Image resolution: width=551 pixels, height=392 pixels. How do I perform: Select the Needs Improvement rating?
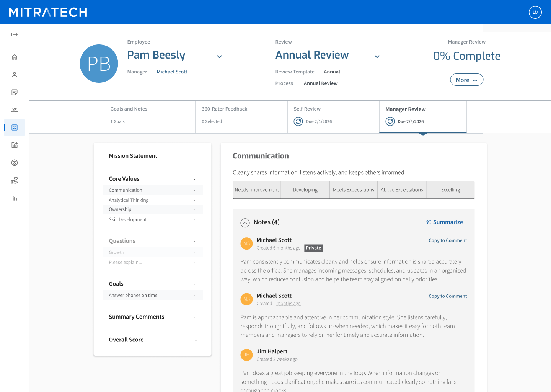[x=257, y=190]
